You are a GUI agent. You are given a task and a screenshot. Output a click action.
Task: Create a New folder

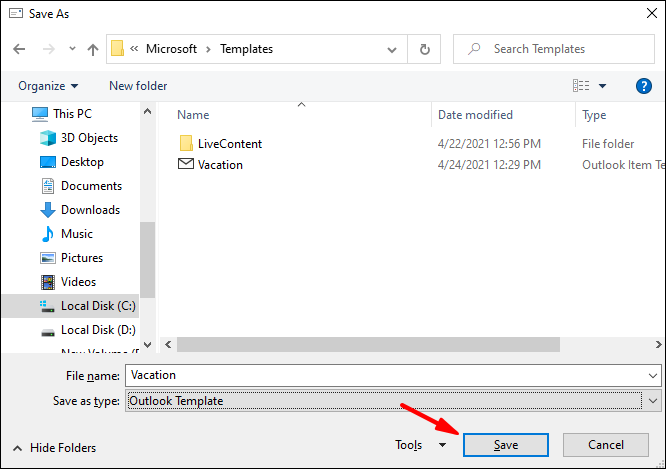tap(138, 86)
